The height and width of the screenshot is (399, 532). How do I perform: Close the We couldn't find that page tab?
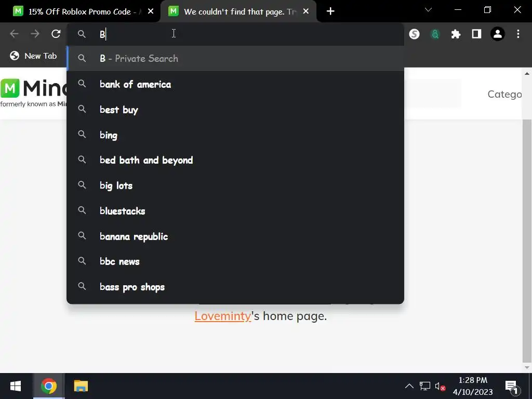[x=305, y=11]
